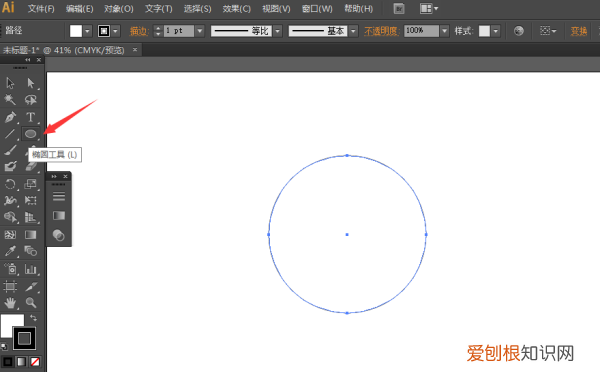This screenshot has width=600, height=372.
Task: Select the Line Segment tool
Action: tap(10, 134)
